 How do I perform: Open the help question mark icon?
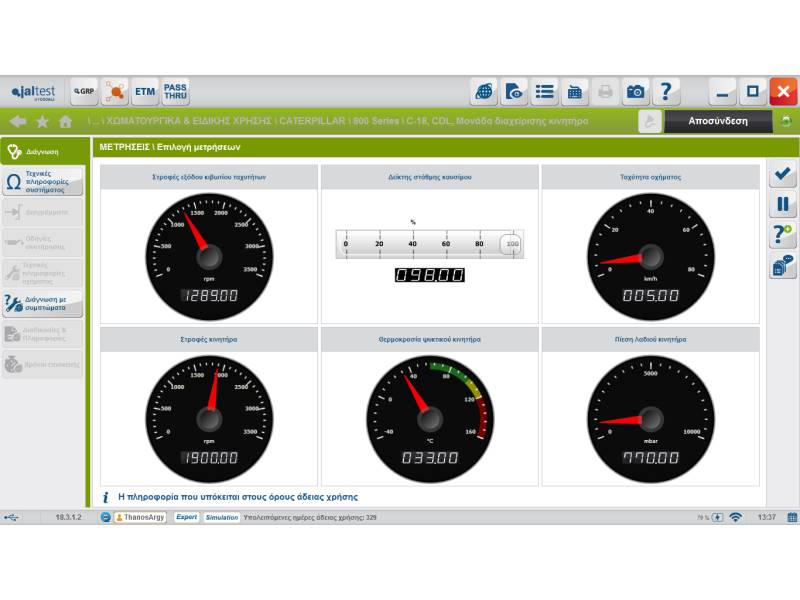666,92
